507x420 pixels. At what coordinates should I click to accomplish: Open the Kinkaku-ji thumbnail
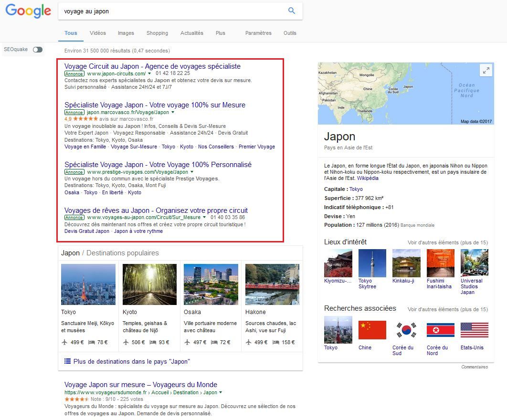[x=406, y=263]
